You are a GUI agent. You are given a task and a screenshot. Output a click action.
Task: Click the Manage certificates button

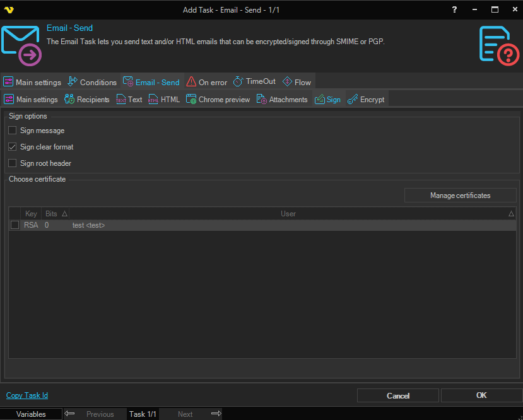coord(460,195)
